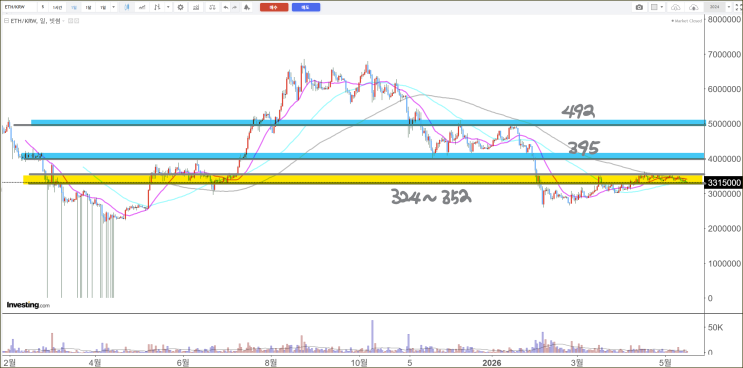Expand the chart style dropdown arrow
The width and height of the screenshot is (743, 368).
[x=168, y=7]
